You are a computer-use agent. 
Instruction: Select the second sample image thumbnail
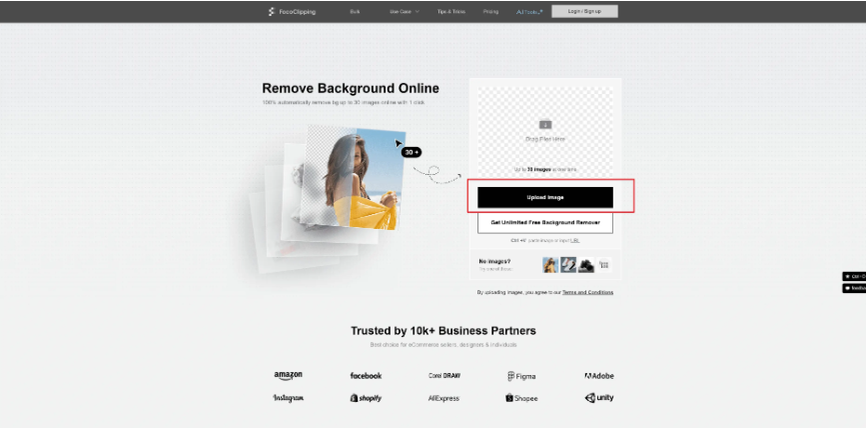pos(568,265)
